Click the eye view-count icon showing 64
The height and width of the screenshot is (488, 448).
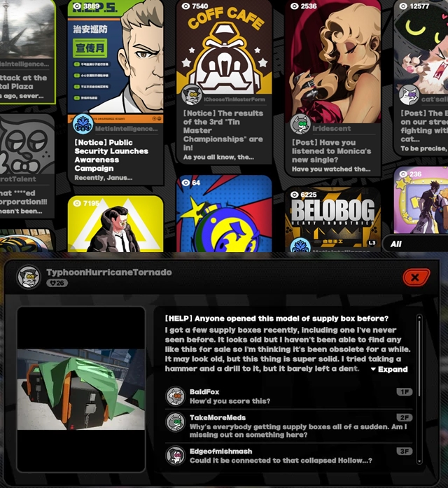[185, 182]
